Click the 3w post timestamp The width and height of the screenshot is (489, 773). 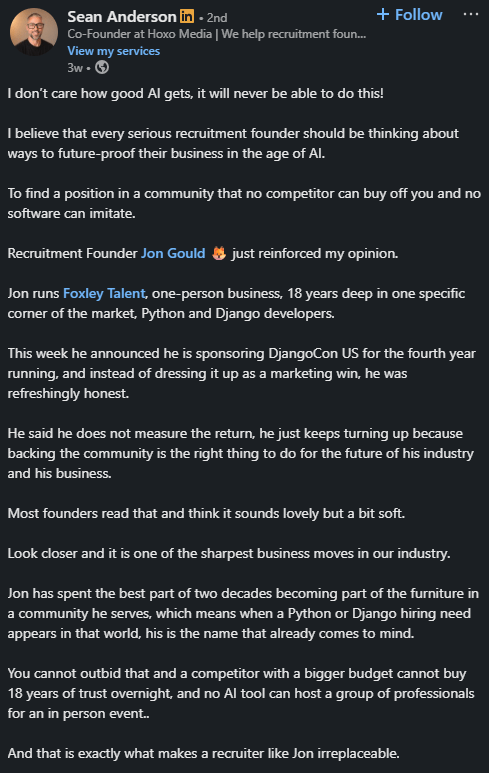coord(75,68)
